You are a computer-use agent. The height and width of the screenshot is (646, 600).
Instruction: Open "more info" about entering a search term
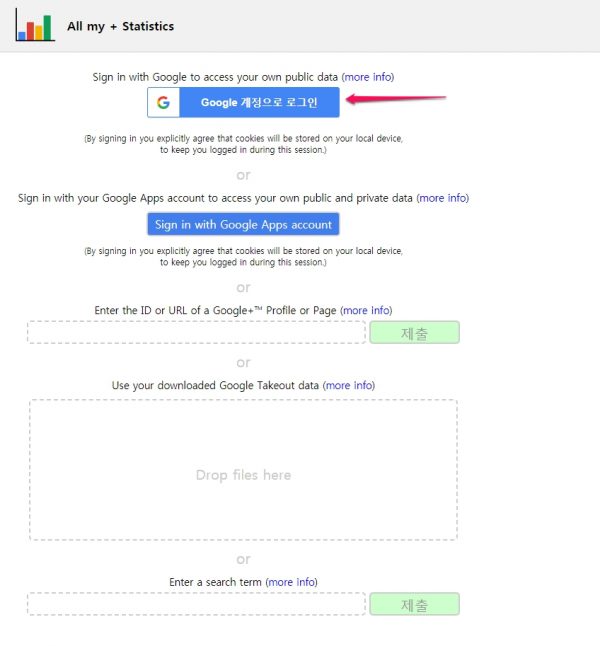pos(291,581)
